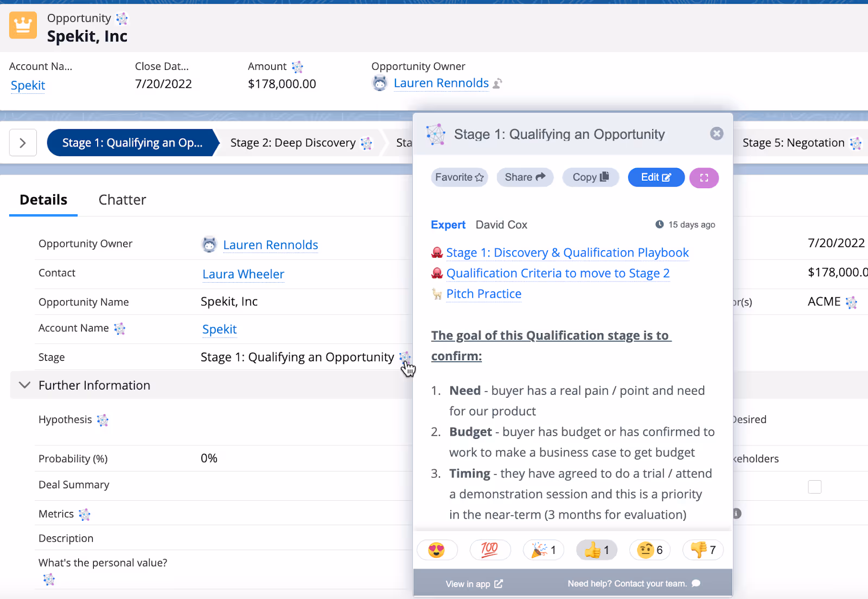
Task: Click the Favorite button
Action: pyautogui.click(x=459, y=177)
